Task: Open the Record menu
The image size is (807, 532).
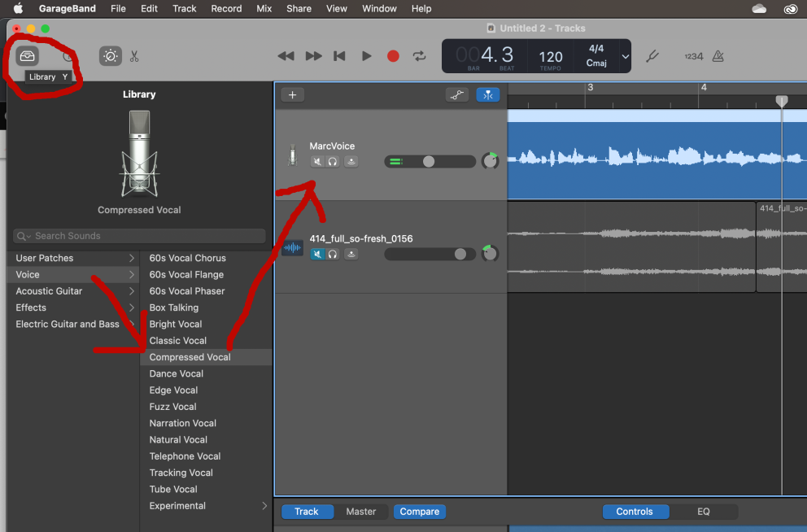Action: click(226, 9)
